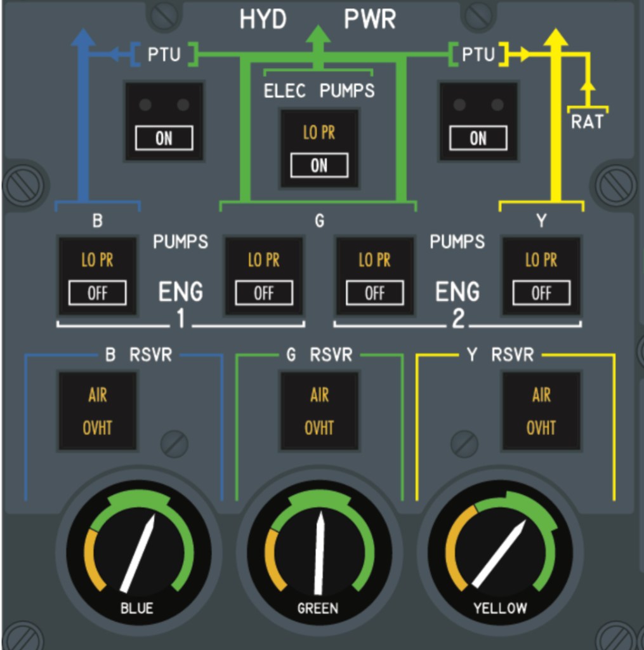
Task: Toggle the yellow PTU ON pushbutton
Action: coord(478,122)
